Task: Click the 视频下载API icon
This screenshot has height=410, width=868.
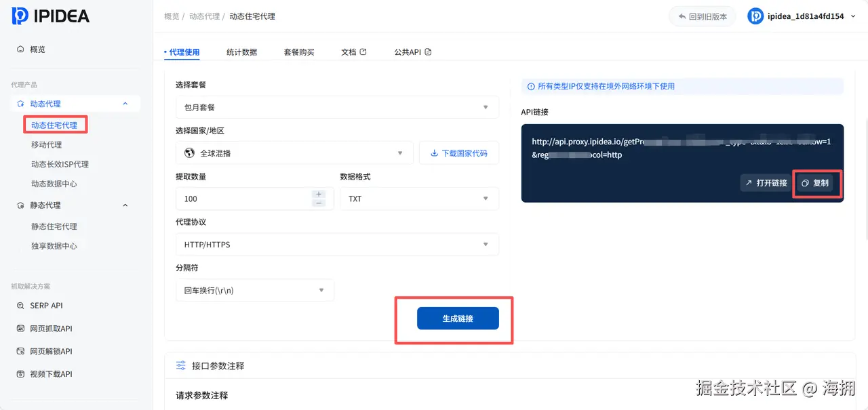Action: click(x=20, y=374)
